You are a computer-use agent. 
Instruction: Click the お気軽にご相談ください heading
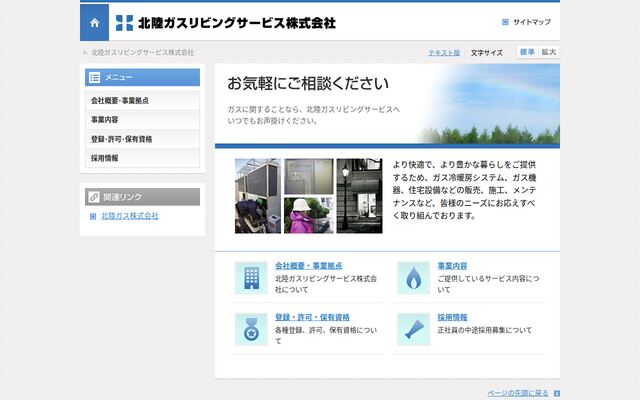coord(308,83)
